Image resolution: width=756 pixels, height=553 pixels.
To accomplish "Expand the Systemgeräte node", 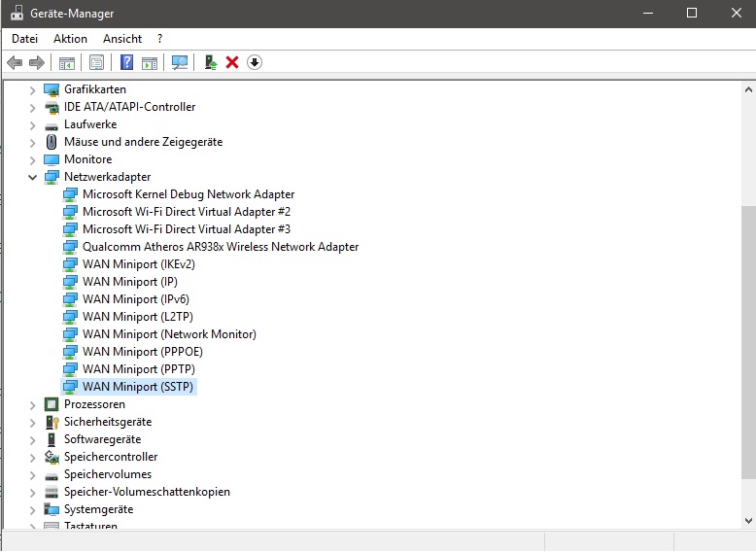I will click(x=32, y=510).
